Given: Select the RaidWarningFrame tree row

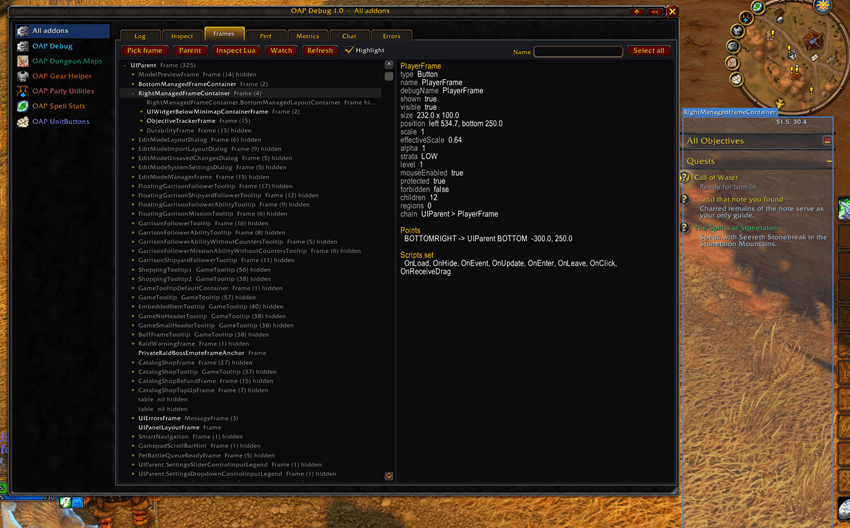Looking at the screenshot, I should pyautogui.click(x=251, y=344).
